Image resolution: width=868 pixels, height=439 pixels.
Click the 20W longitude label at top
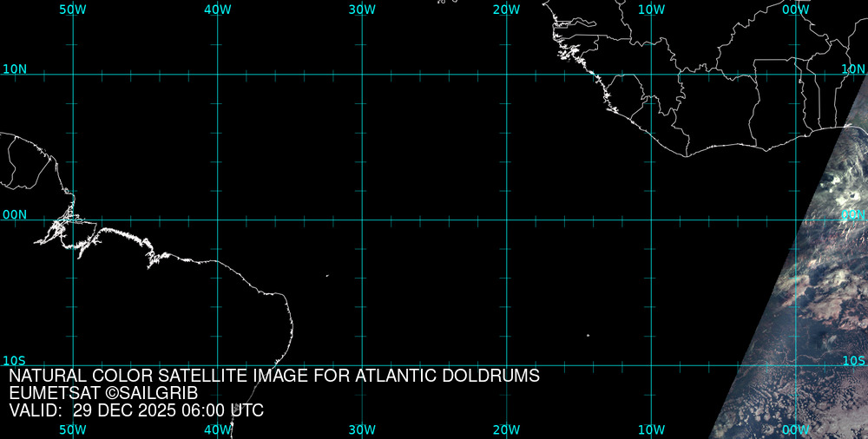(x=506, y=9)
